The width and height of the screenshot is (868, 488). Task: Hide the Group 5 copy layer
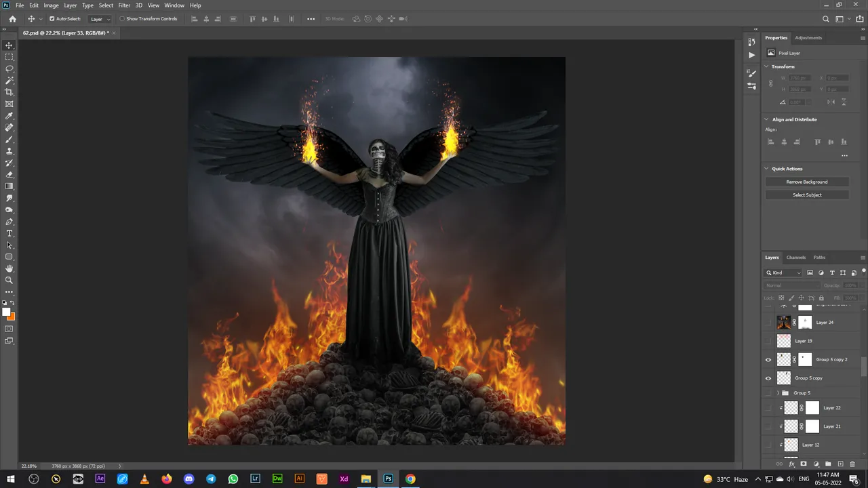click(768, 378)
